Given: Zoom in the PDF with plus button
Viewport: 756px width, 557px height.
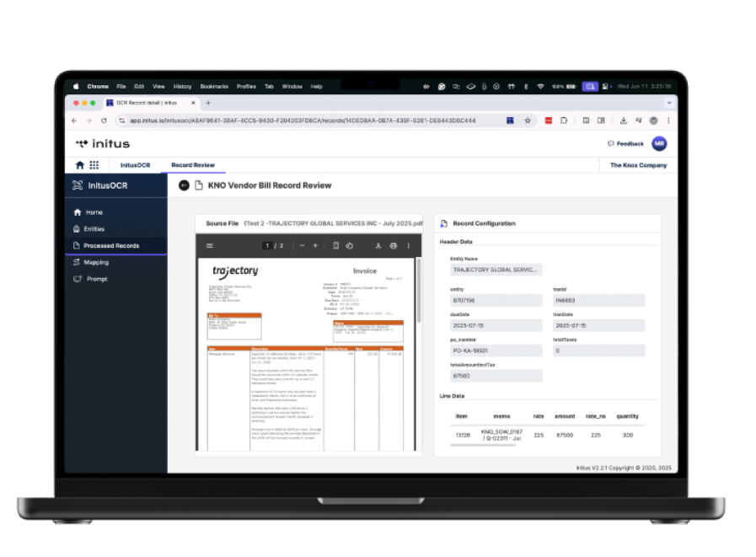Looking at the screenshot, I should tap(315, 246).
